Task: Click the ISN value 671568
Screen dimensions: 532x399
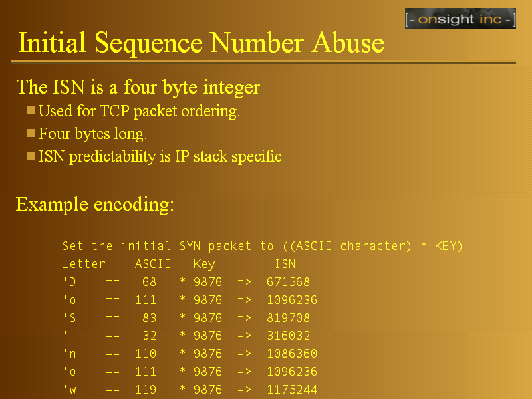Action: point(288,282)
